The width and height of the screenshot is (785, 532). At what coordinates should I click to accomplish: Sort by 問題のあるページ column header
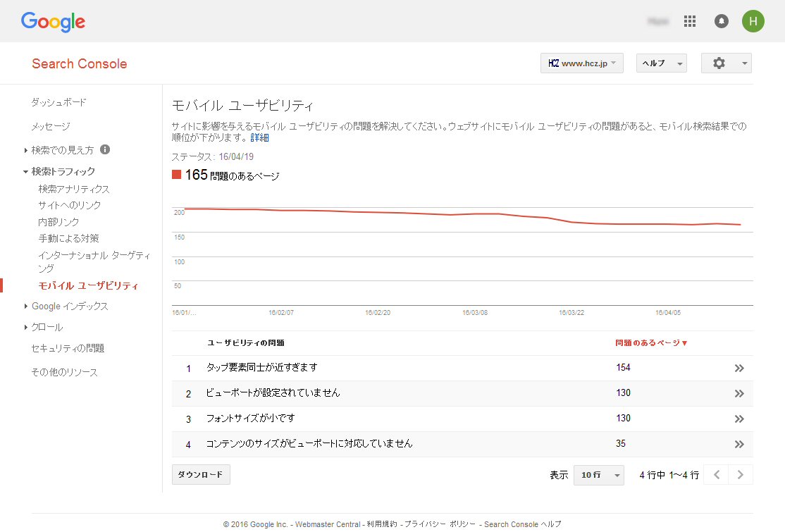point(651,343)
